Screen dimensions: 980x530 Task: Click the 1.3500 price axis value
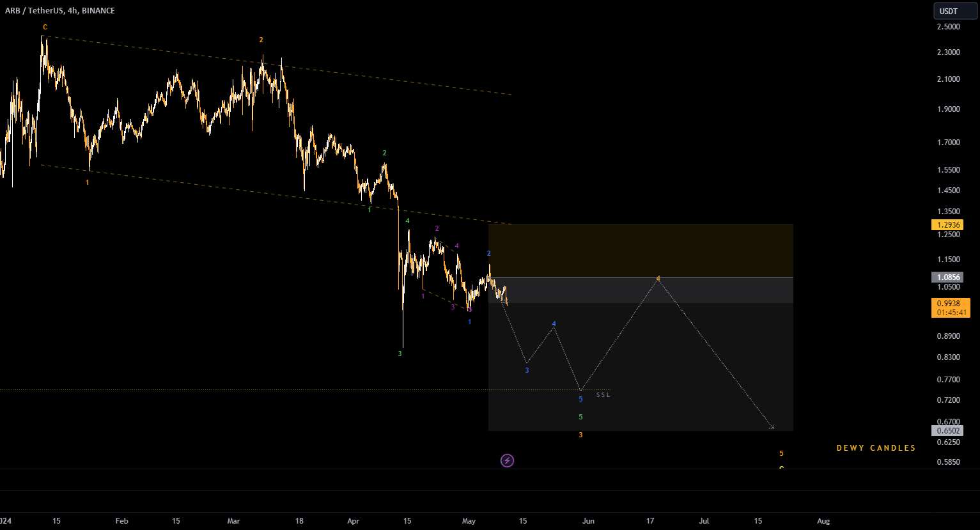click(x=949, y=212)
